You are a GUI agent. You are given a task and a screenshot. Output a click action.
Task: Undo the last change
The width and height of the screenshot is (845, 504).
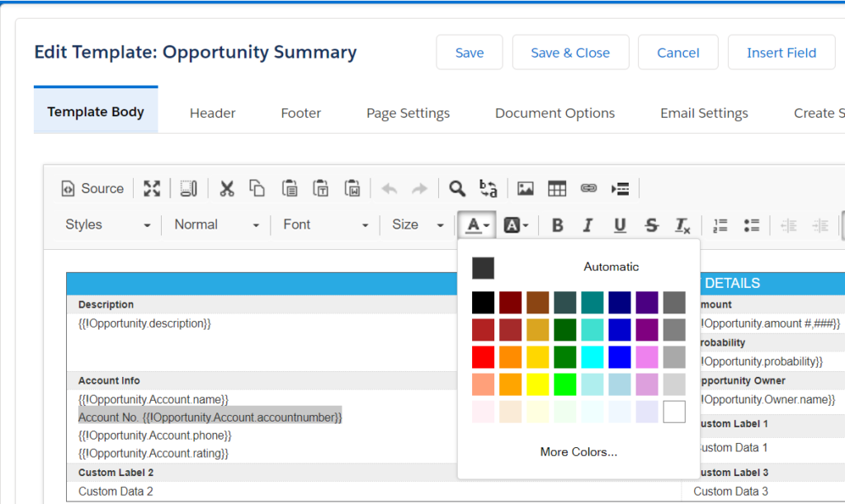389,188
